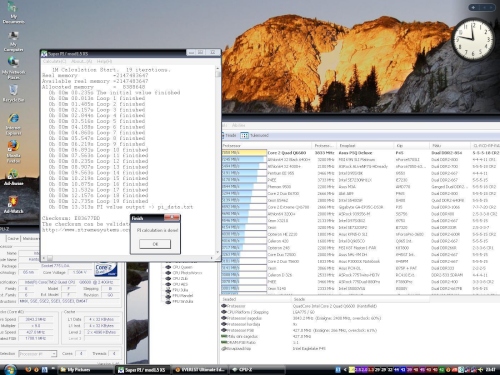Click Super PI vertical scrollbar up arrow

coord(218,68)
